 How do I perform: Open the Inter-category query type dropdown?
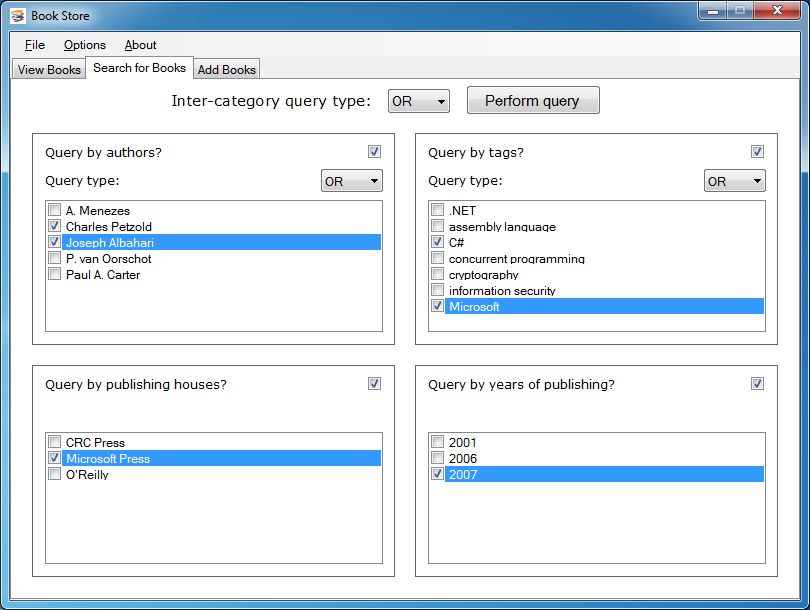(x=418, y=101)
